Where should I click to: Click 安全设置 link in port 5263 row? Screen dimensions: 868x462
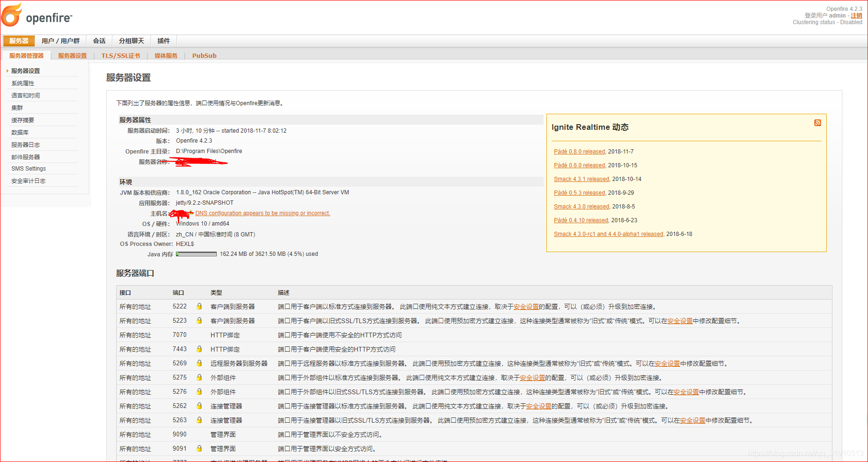coord(693,420)
